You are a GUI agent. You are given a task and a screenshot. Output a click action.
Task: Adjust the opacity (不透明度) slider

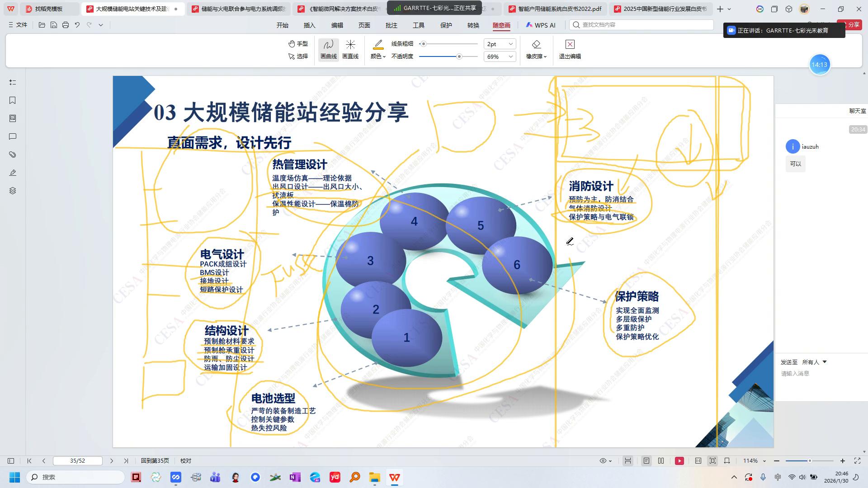pyautogui.click(x=459, y=56)
